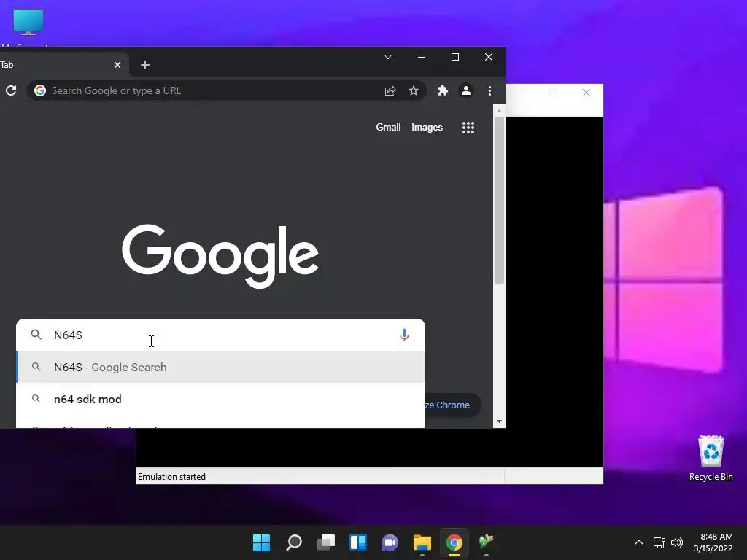The width and height of the screenshot is (747, 560).
Task: Click the Chrome page vertical scrollbar thumb
Action: [499, 200]
